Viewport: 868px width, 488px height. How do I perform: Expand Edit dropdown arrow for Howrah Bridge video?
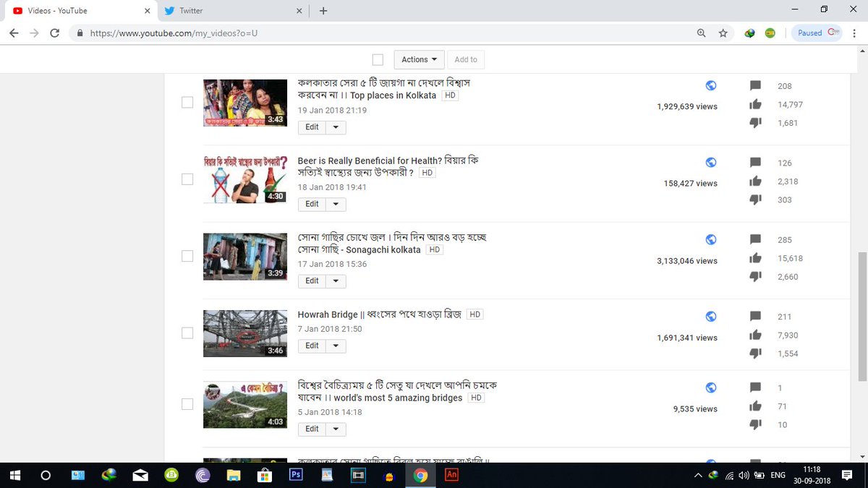(x=336, y=346)
